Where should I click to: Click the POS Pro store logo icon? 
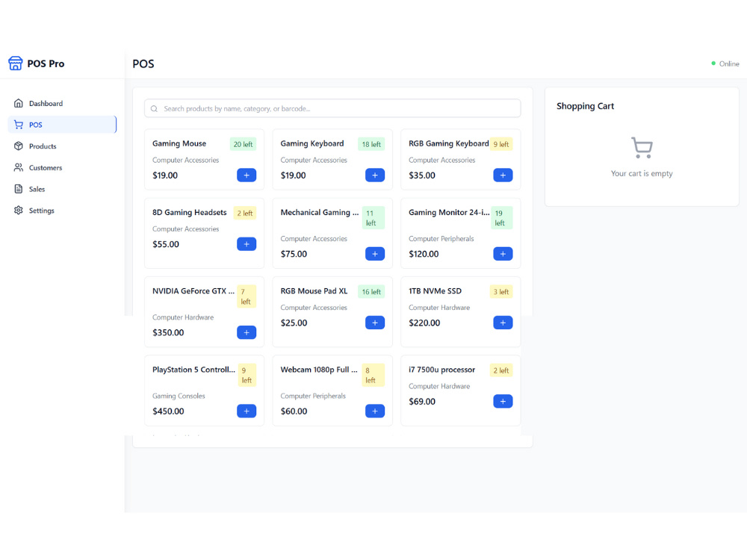pyautogui.click(x=15, y=63)
